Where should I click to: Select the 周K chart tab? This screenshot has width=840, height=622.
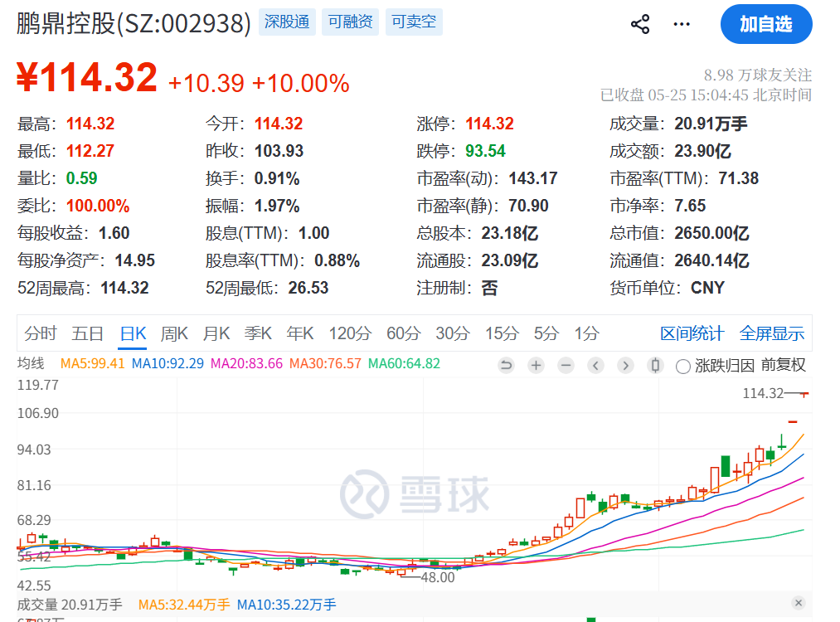[x=174, y=333]
